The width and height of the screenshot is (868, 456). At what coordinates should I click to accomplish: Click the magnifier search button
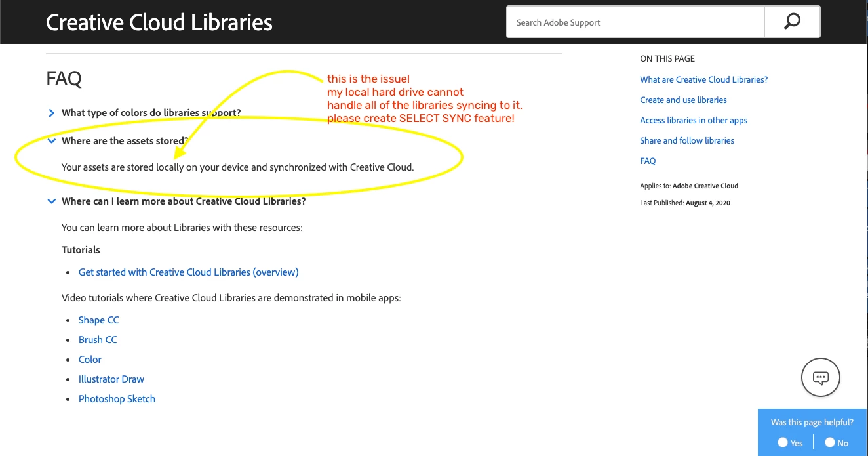[792, 22]
